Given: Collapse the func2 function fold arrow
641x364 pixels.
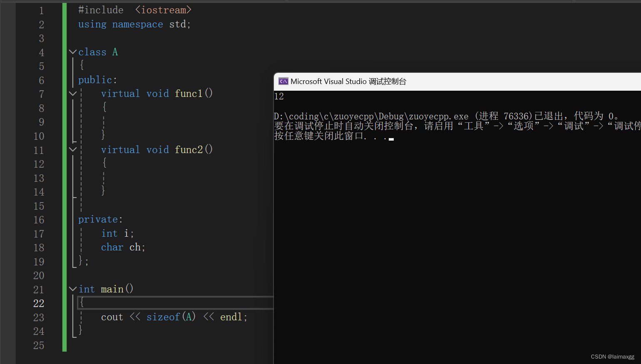Looking at the screenshot, I should click(73, 149).
